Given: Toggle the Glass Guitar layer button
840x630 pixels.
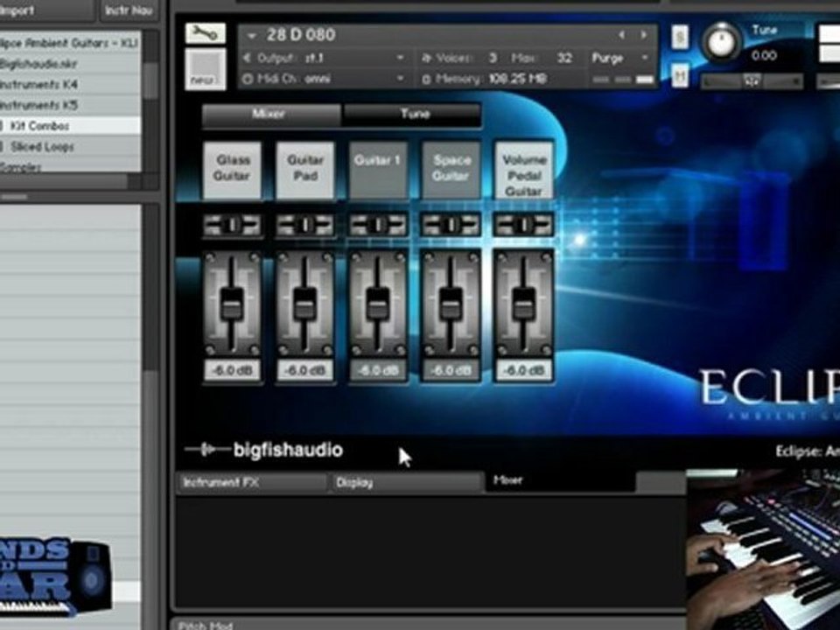Looking at the screenshot, I should coord(233,169).
